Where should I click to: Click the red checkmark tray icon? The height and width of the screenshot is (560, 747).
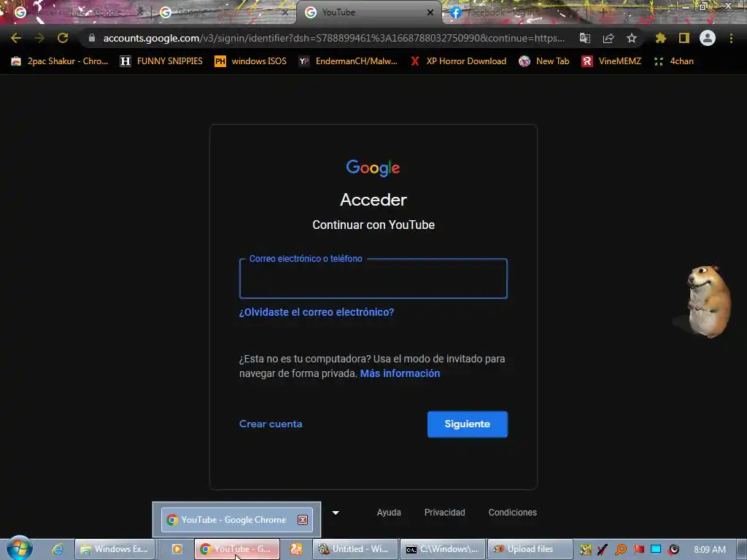coord(603,549)
